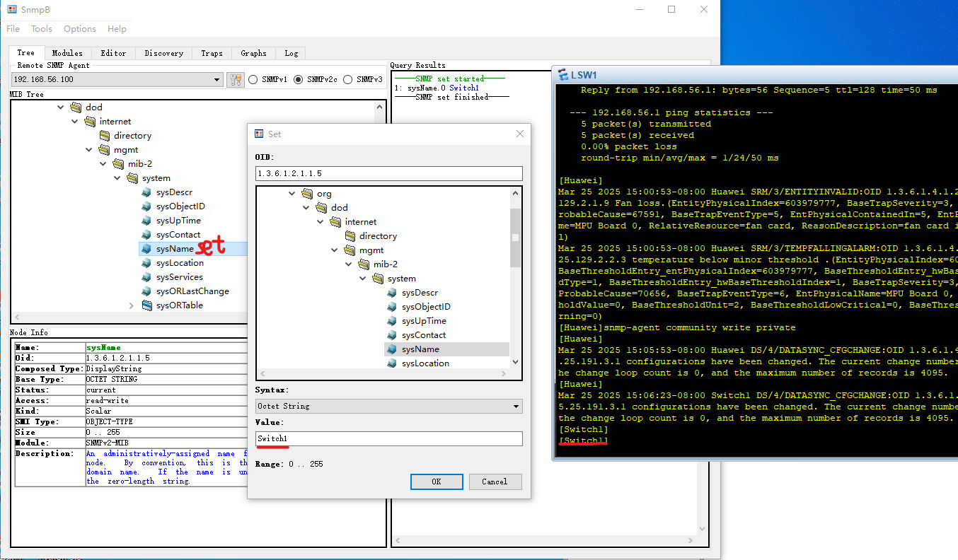Expand the sysORTable node in MIB Tree
Image resolution: width=958 pixels, height=560 pixels.
click(x=132, y=305)
